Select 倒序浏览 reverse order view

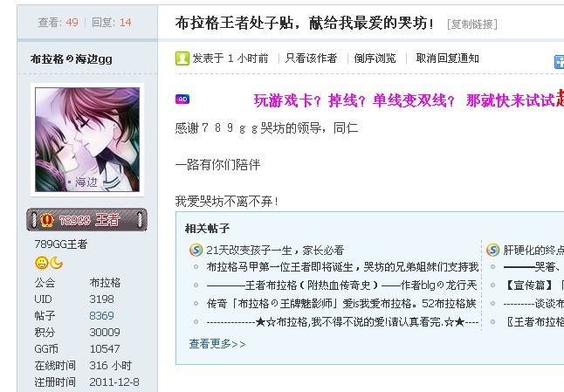375,58
